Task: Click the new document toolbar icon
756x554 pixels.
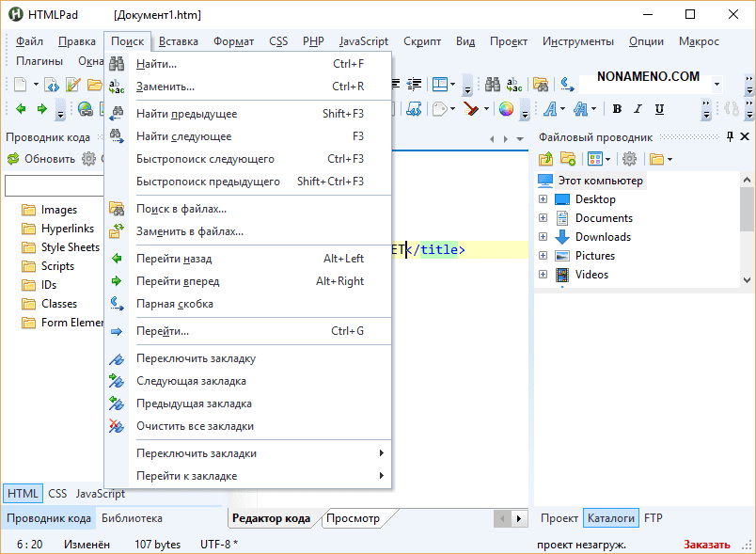Action: [20, 85]
